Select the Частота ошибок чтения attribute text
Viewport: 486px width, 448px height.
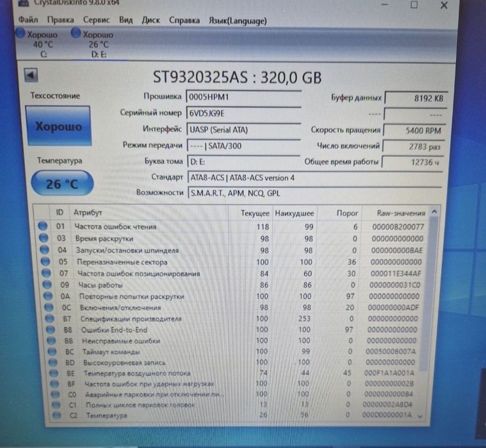(115, 226)
